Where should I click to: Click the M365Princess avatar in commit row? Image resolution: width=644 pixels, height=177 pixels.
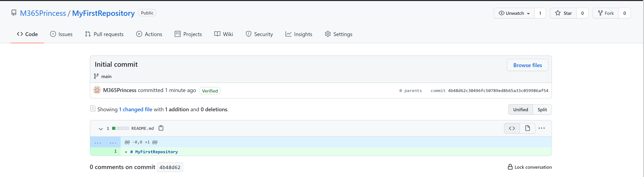[x=97, y=90]
